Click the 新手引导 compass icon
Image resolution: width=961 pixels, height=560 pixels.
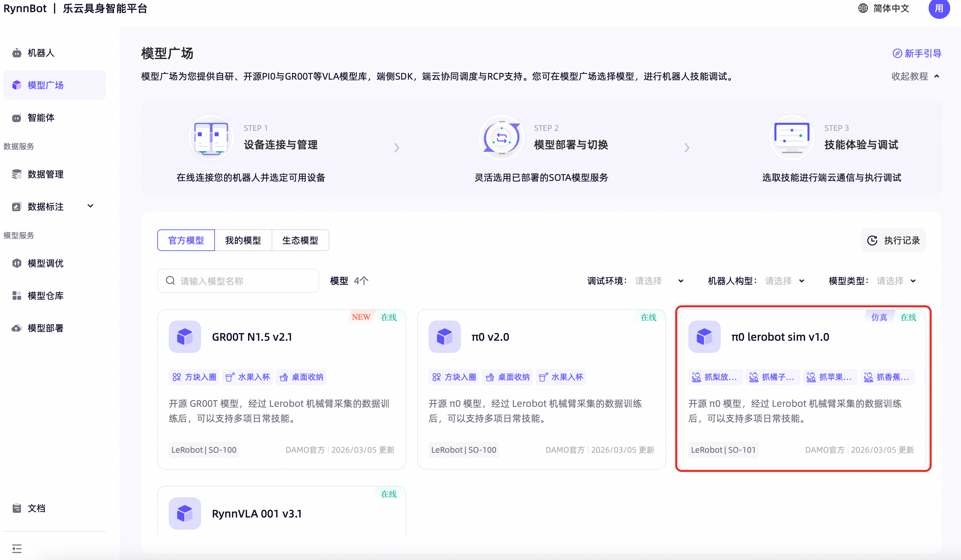coord(897,53)
